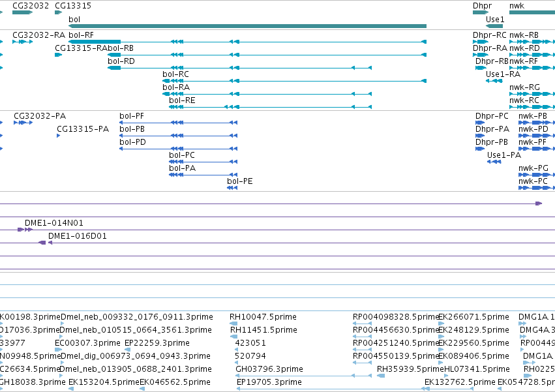Click the Dhpr-RC transcript label
The height and width of the screenshot is (392, 555).
(490, 35)
